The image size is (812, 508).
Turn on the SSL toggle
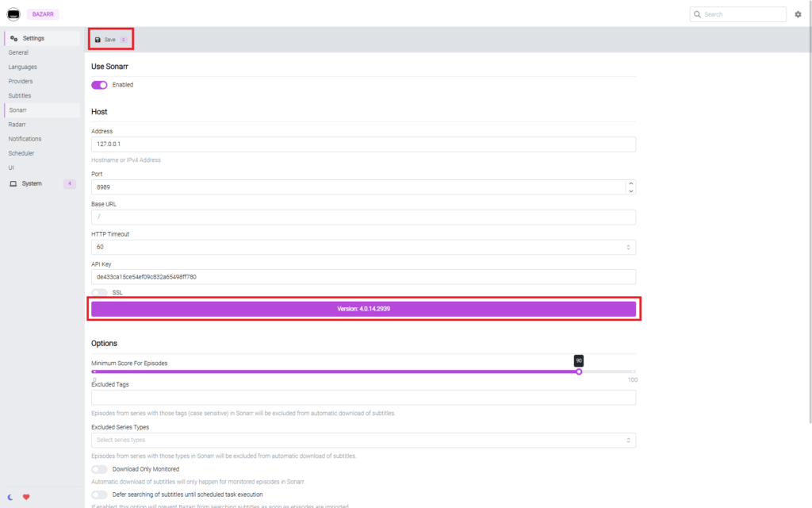[99, 293]
